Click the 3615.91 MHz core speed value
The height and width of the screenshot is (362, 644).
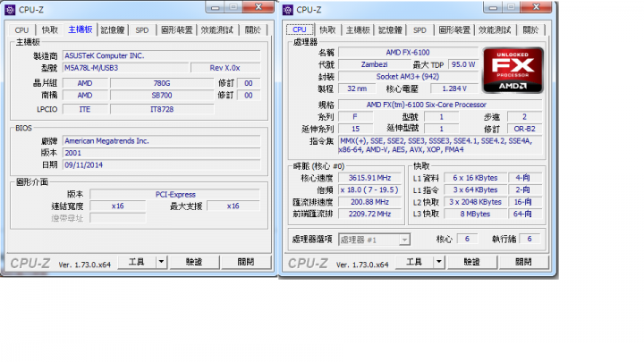click(x=369, y=178)
